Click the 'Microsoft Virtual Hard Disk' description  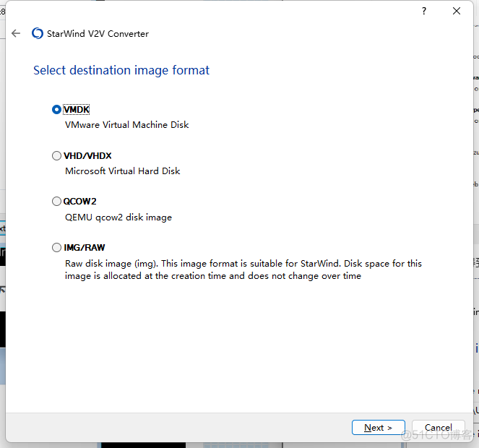point(123,171)
